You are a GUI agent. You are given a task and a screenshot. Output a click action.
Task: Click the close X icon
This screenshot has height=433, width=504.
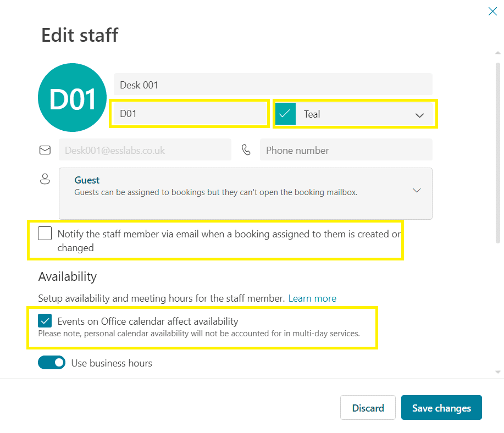pos(492,11)
